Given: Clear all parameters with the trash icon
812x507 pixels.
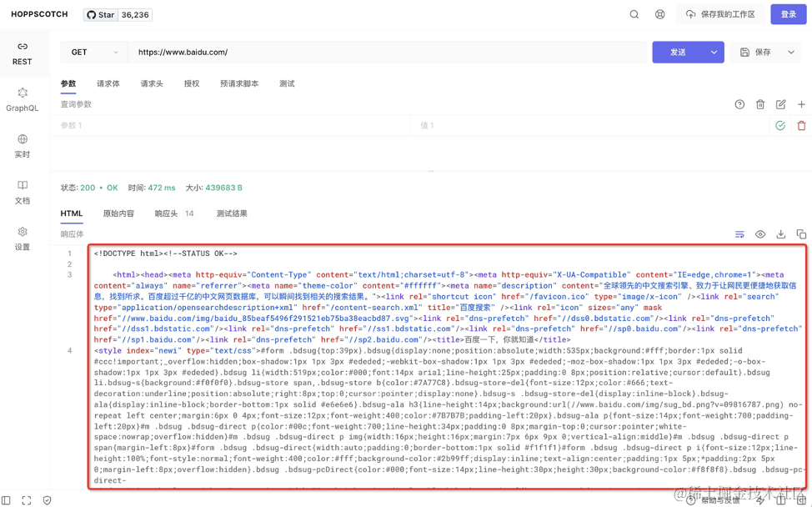Looking at the screenshot, I should coord(760,104).
